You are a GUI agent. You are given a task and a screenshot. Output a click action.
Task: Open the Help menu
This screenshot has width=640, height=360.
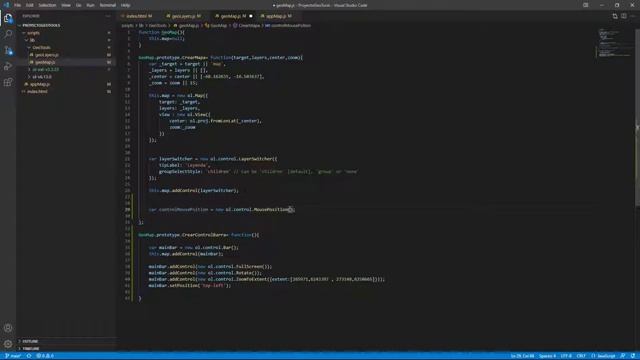pyautogui.click(x=125, y=5)
